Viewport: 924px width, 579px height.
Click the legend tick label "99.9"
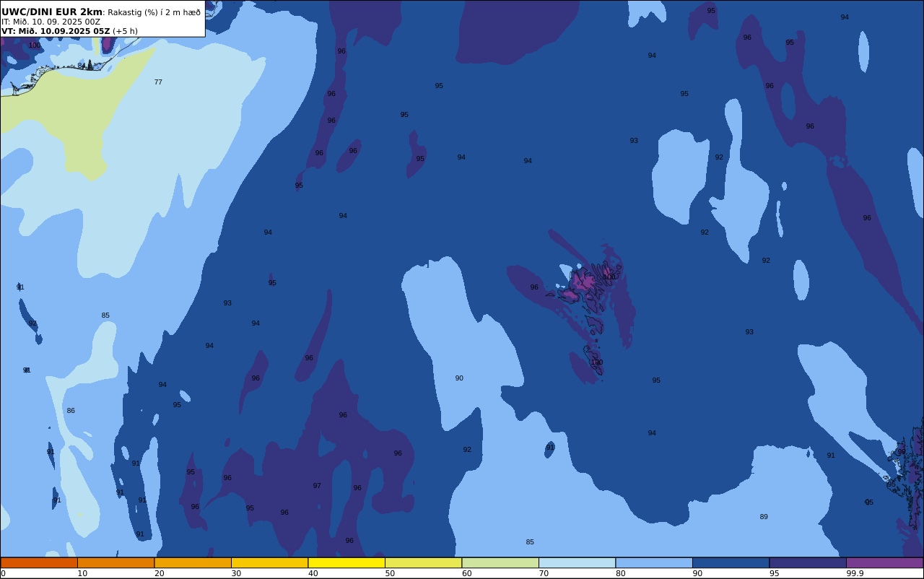pyautogui.click(x=855, y=573)
